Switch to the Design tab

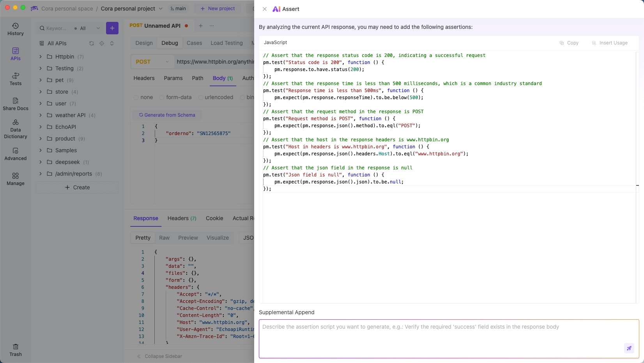pos(144,43)
